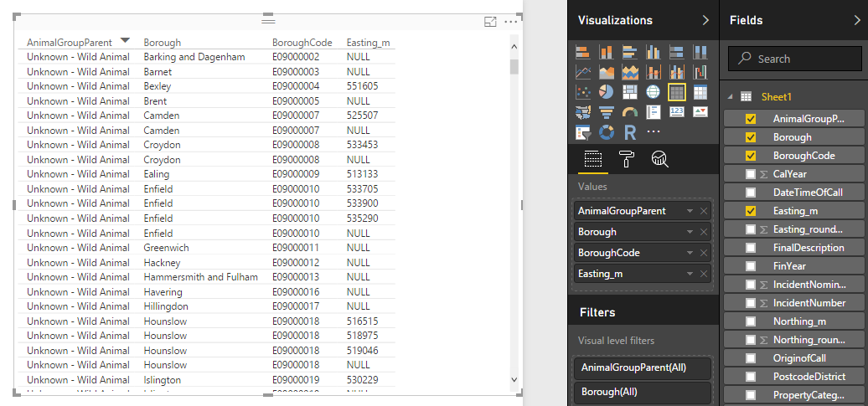The height and width of the screenshot is (406, 868).
Task: Open focus mode for the table visual
Action: [x=491, y=22]
